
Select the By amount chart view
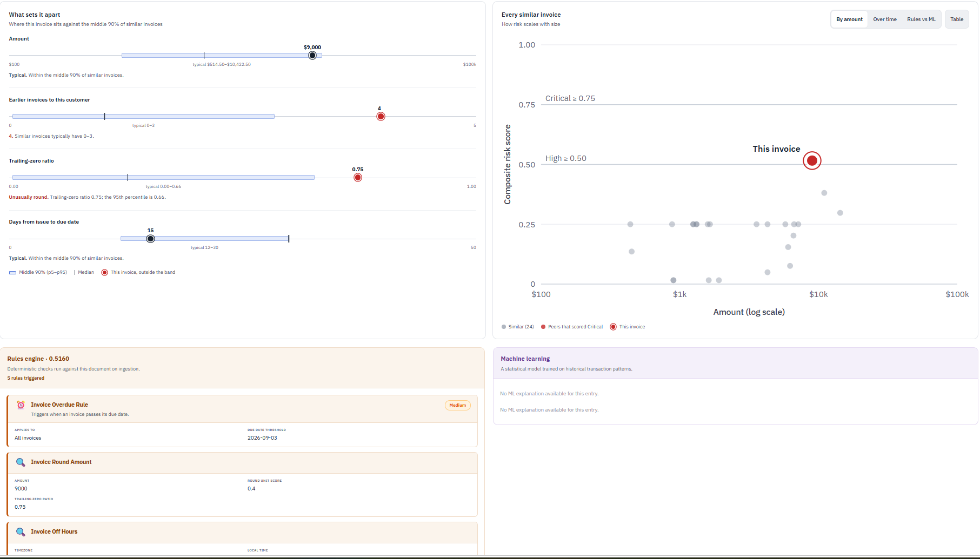[x=849, y=19]
